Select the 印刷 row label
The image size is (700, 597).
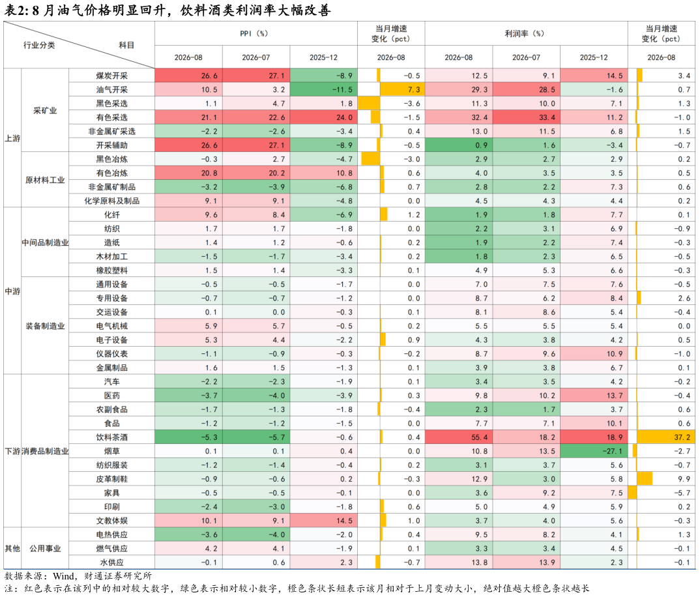pos(112,506)
